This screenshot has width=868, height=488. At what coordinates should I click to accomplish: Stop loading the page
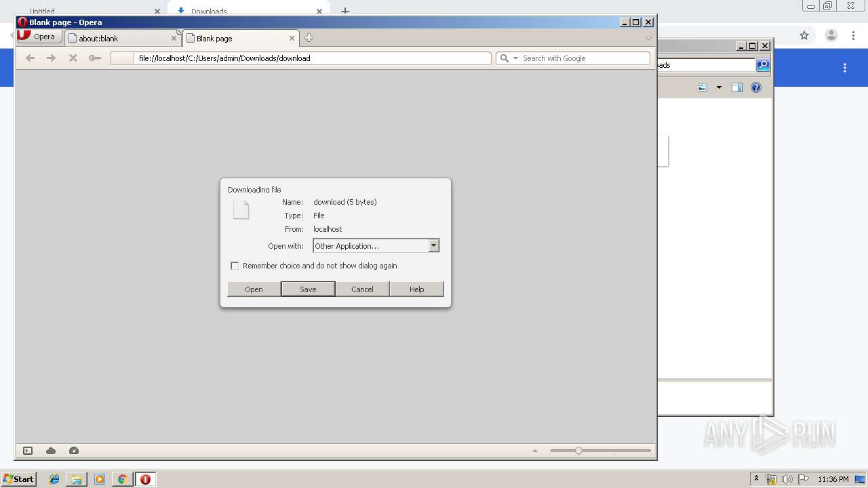73,58
